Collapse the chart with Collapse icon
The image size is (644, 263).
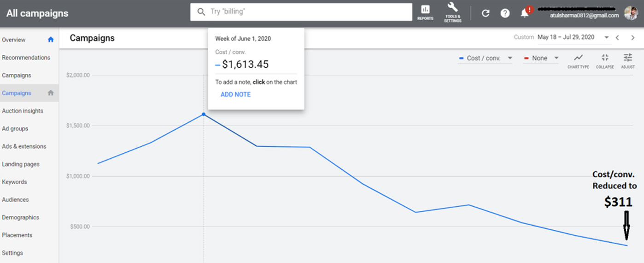(605, 60)
